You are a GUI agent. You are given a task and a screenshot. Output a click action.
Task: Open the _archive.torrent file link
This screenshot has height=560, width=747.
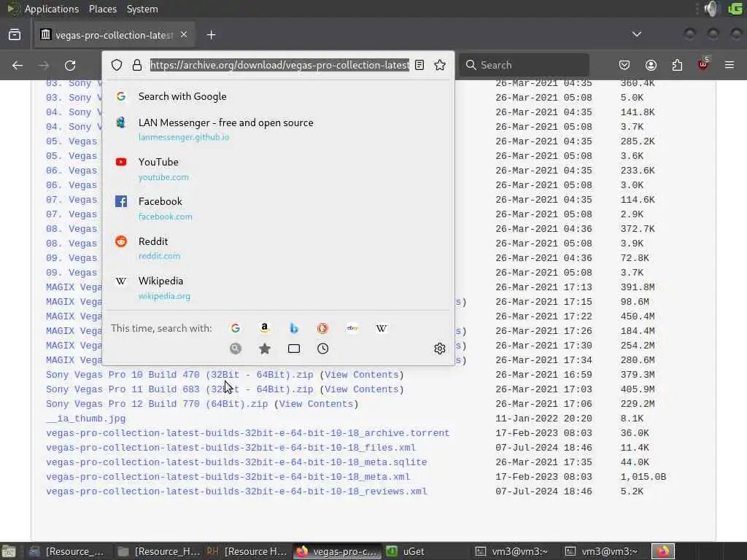click(248, 433)
